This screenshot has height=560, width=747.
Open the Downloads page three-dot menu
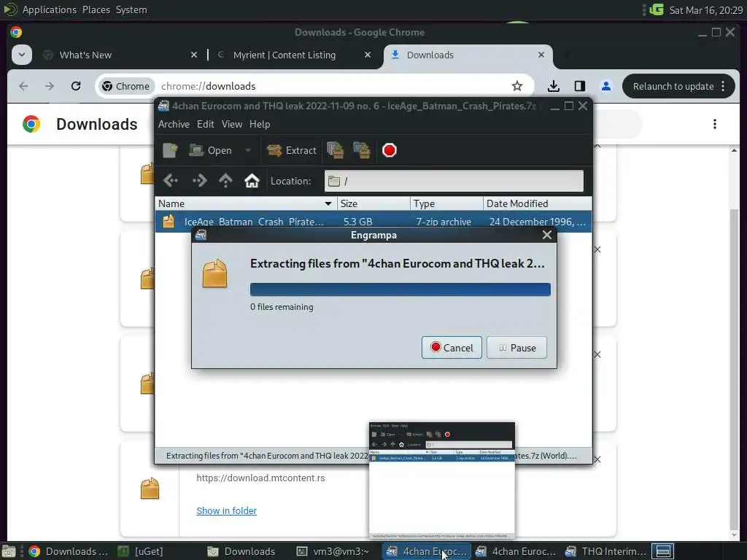click(x=715, y=124)
